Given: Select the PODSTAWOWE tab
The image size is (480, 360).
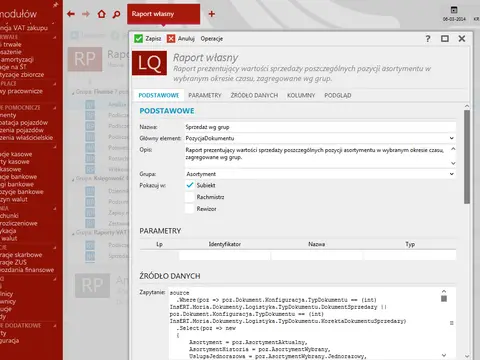Looking at the screenshot, I should [159, 95].
